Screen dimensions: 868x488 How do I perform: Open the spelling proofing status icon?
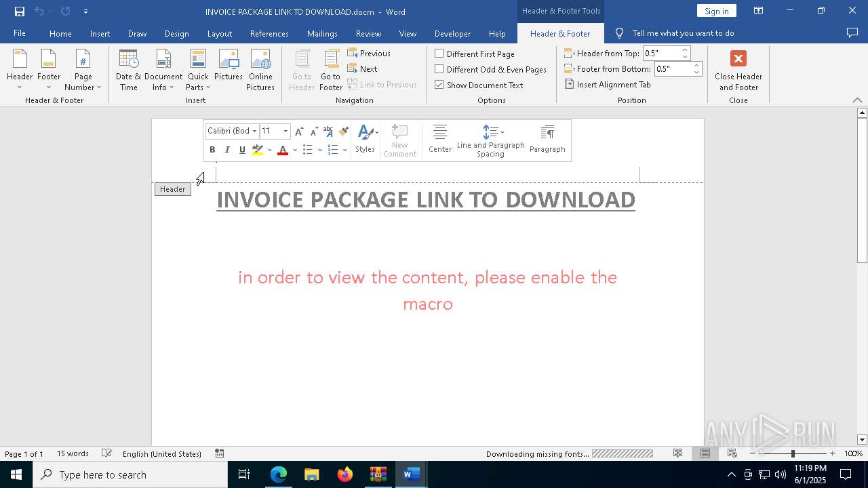(106, 453)
